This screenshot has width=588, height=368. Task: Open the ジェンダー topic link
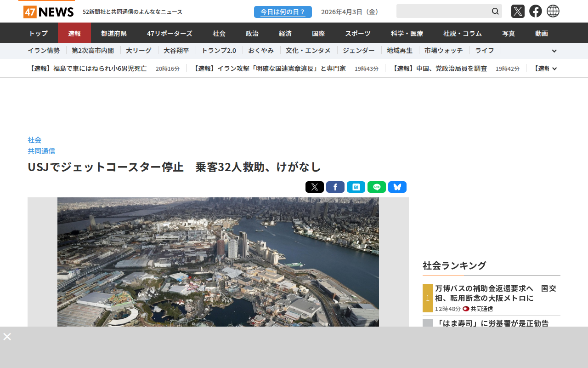point(359,51)
